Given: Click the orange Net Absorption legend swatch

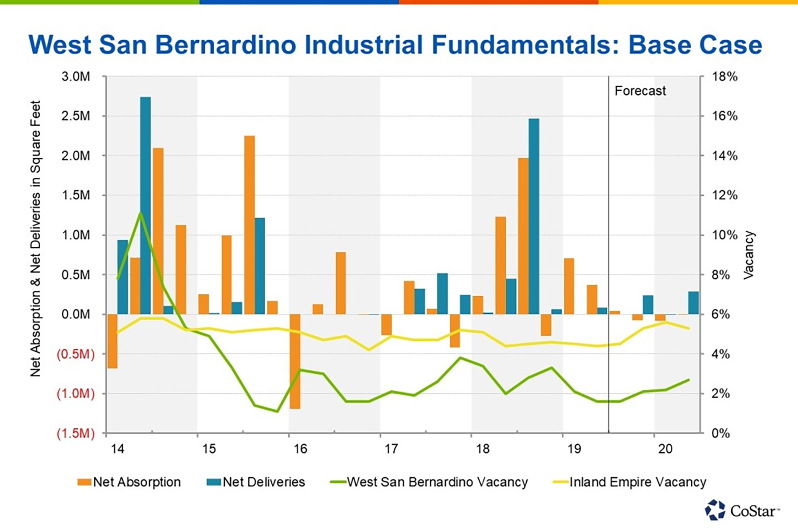Looking at the screenshot, I should tap(84, 482).
